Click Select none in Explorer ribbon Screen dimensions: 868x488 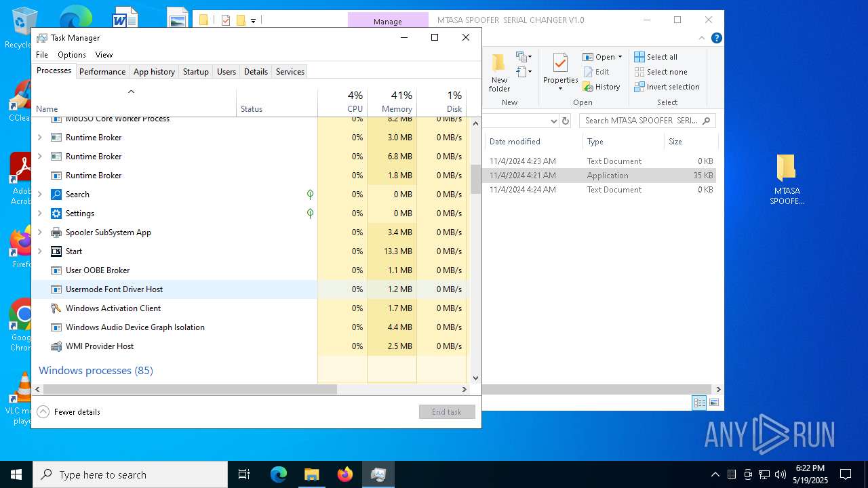[x=660, y=72]
